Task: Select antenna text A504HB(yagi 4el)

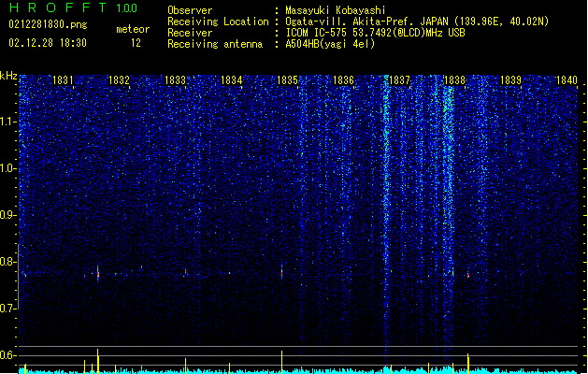Action: 330,44
